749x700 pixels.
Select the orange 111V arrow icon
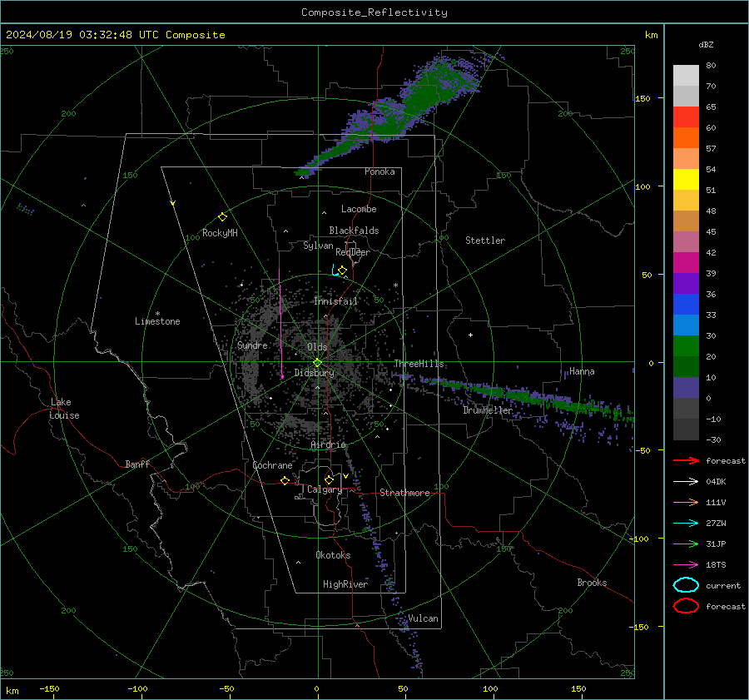[x=686, y=502]
